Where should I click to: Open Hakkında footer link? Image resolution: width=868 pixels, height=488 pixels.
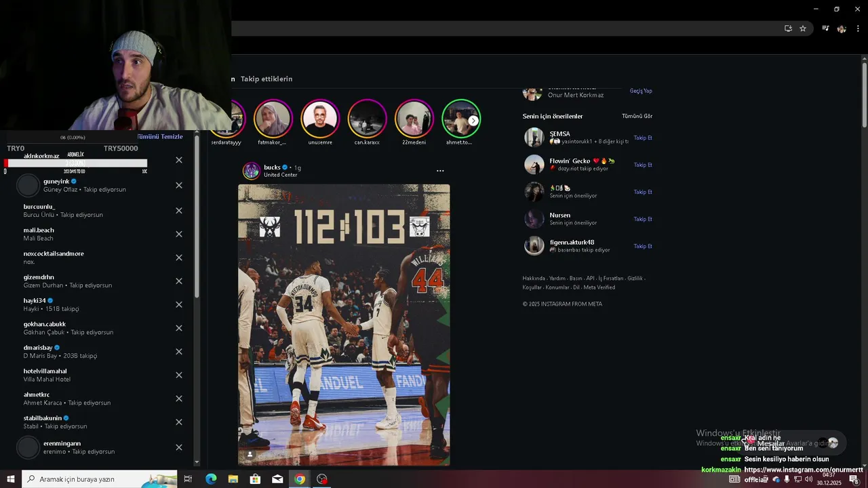tap(534, 278)
